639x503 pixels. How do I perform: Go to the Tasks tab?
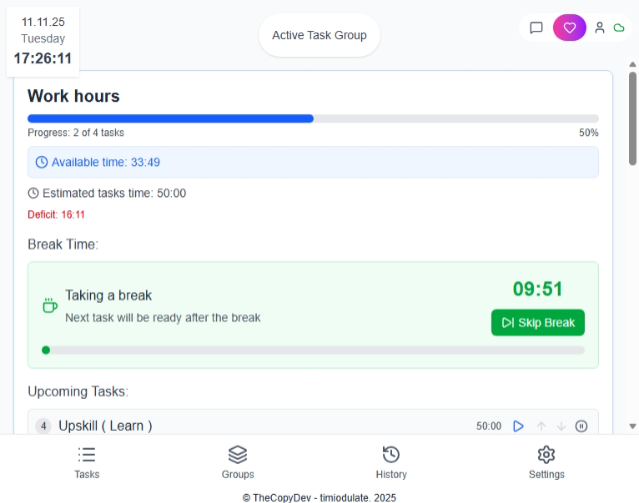click(87, 463)
